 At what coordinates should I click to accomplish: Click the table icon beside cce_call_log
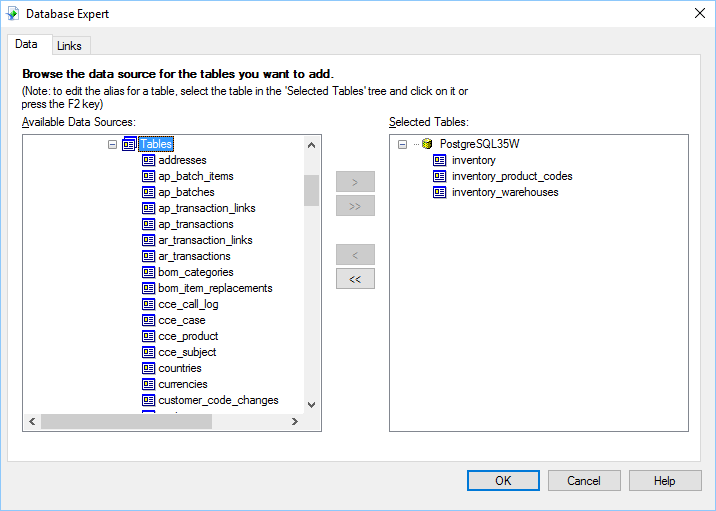(149, 304)
